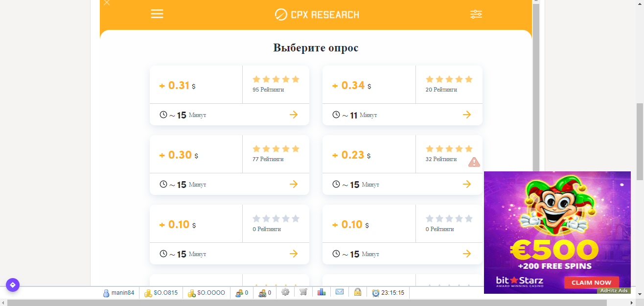Click the five-star rating with 20 Рейтинги
The image size is (644, 306).
click(x=449, y=79)
